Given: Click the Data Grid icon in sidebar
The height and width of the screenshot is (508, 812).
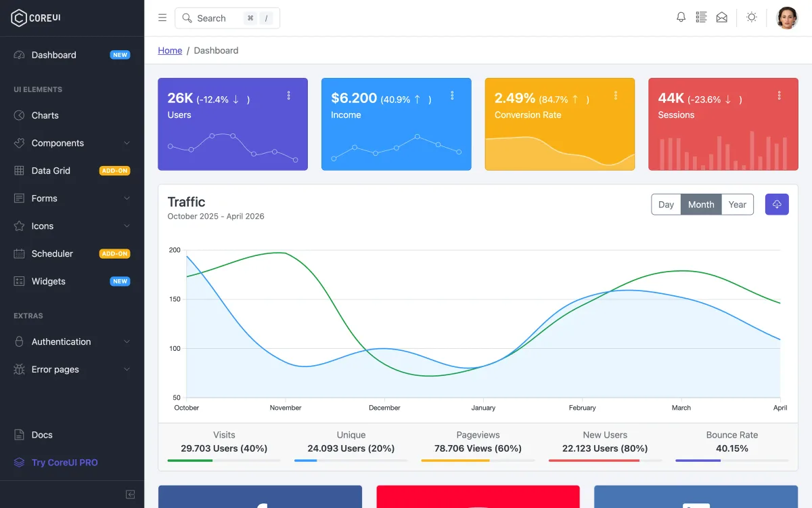Looking at the screenshot, I should click(19, 171).
